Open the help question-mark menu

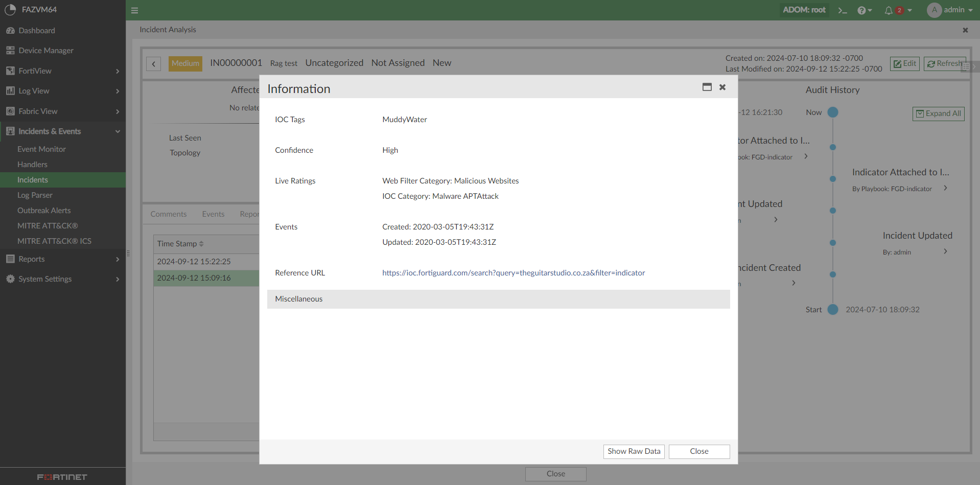865,10
